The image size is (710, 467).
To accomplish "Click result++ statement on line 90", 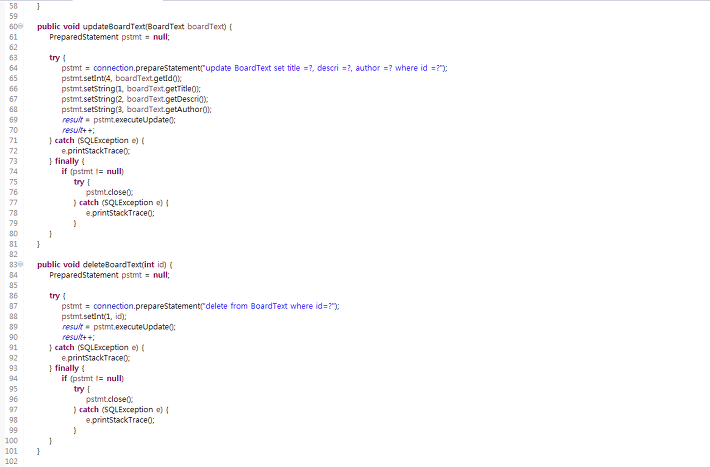I will 78,337.
